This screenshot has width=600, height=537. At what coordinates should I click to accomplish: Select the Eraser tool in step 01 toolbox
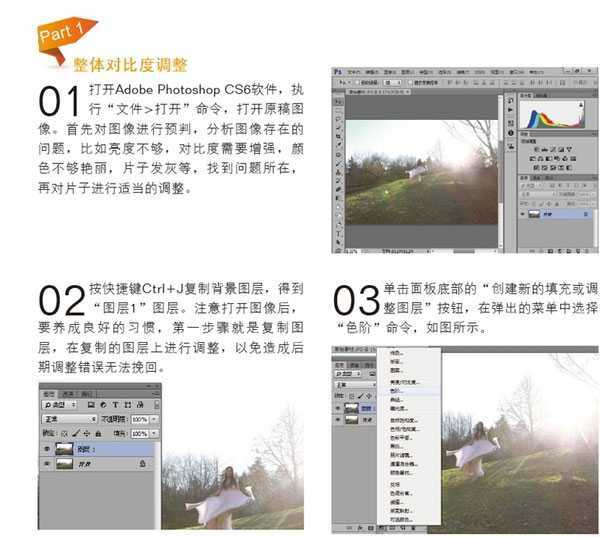(x=338, y=189)
